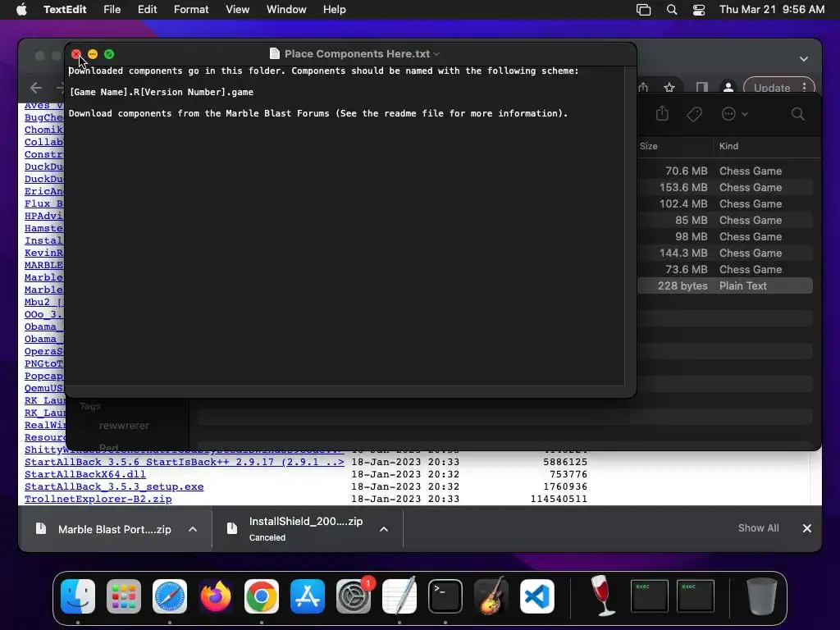Open the Chrome profile avatar
Image resolution: width=840 pixels, height=630 pixels.
click(x=728, y=88)
